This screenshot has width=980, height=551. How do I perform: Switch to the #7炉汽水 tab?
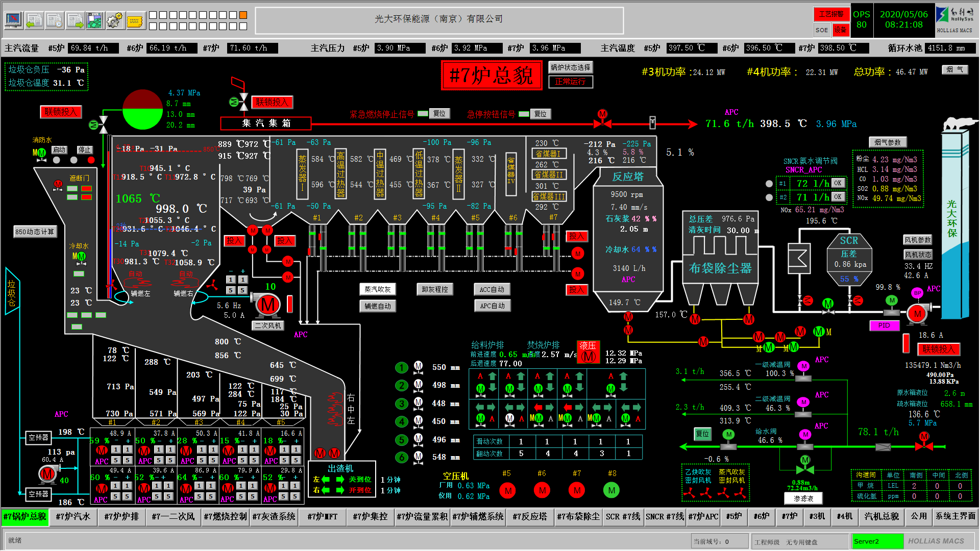(x=73, y=516)
